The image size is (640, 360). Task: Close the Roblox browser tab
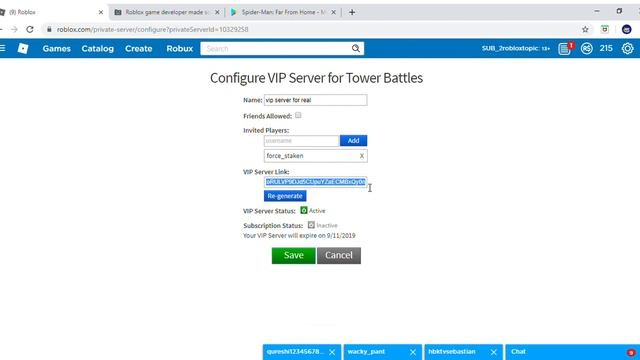(101, 12)
